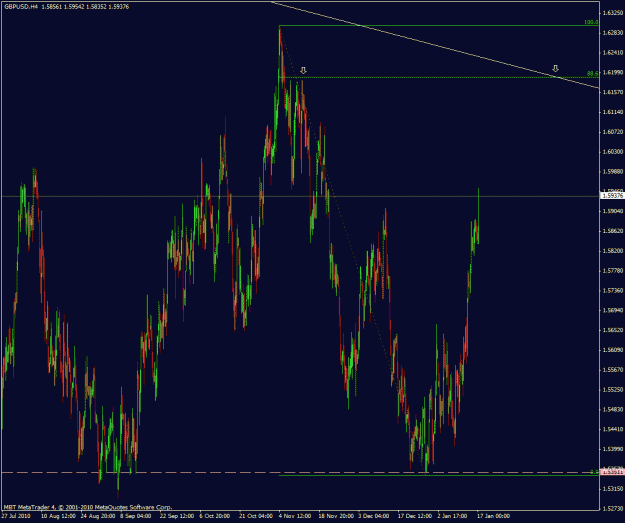
Task: Click the 1.57360 price axis label
Action: click(613, 291)
